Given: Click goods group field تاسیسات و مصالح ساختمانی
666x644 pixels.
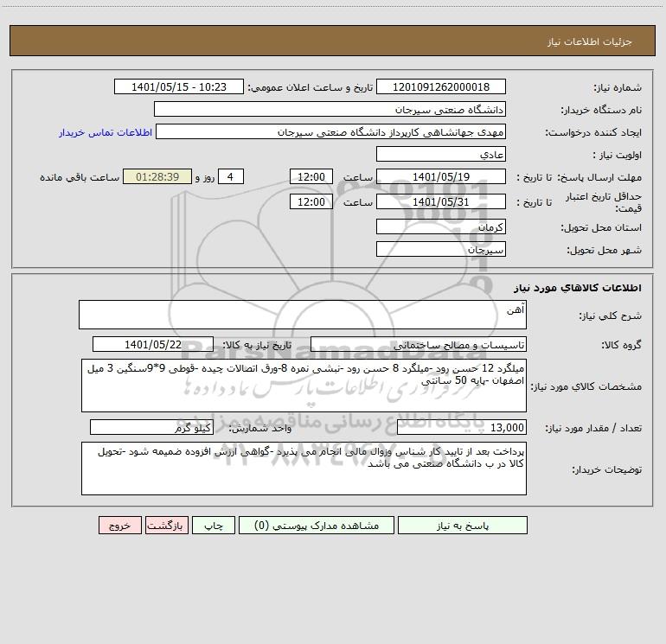Looking at the screenshot, I should (x=419, y=344).
